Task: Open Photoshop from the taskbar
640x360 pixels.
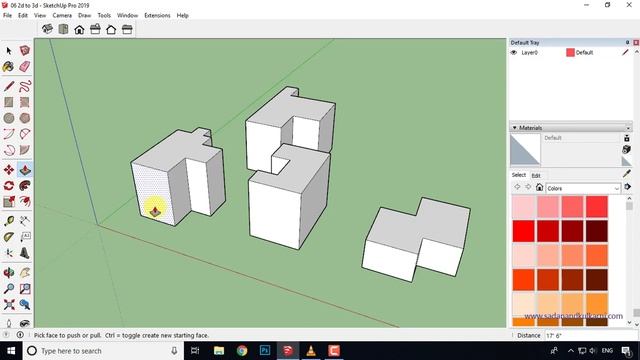Action: [265, 351]
